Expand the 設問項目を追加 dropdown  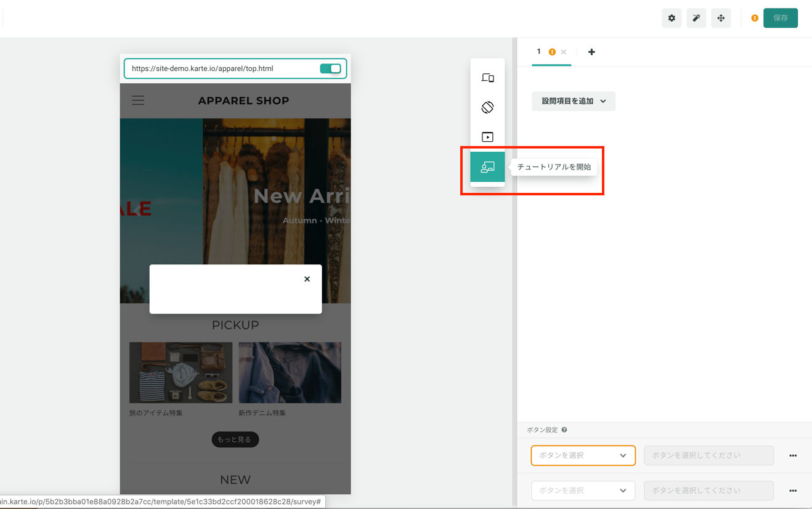tap(574, 101)
